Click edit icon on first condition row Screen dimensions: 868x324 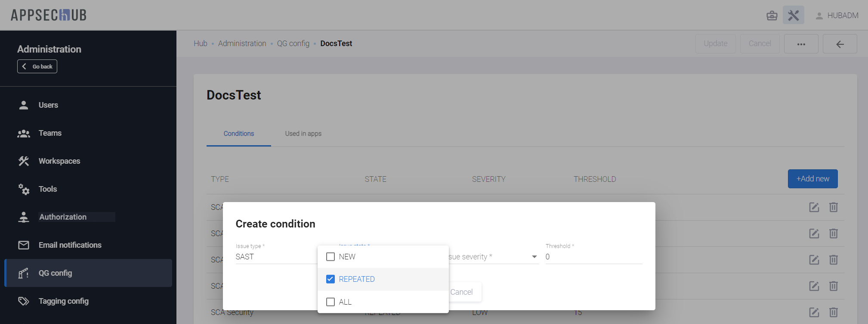(814, 207)
